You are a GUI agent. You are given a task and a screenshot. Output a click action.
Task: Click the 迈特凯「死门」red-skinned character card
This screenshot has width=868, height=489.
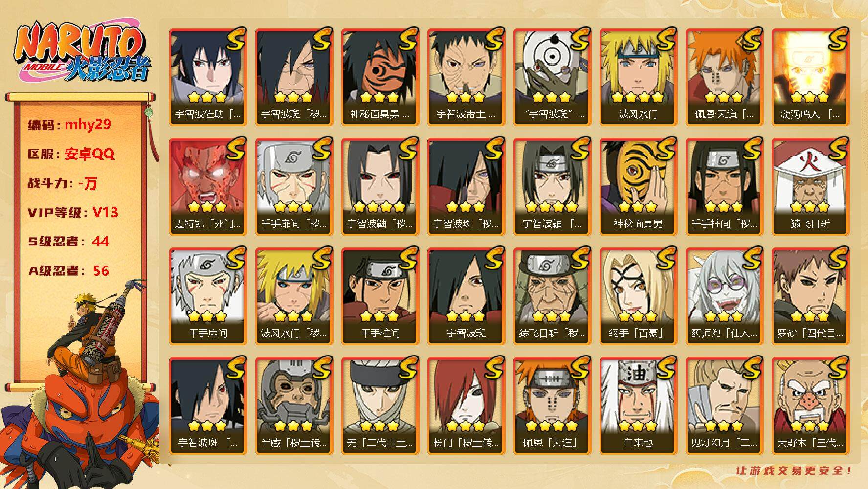208,187
